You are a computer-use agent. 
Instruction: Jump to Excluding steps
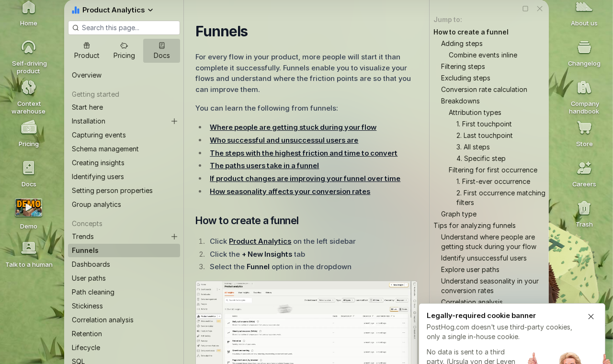pyautogui.click(x=465, y=78)
